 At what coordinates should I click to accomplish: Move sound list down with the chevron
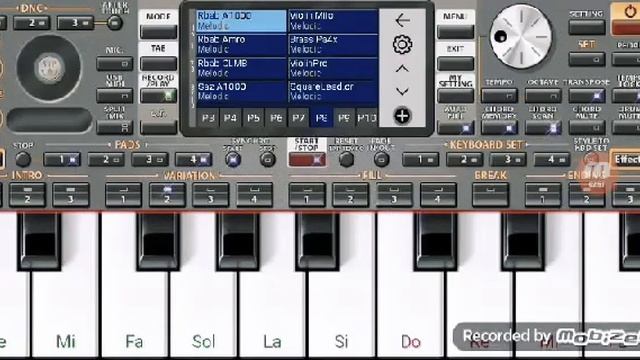[402, 92]
